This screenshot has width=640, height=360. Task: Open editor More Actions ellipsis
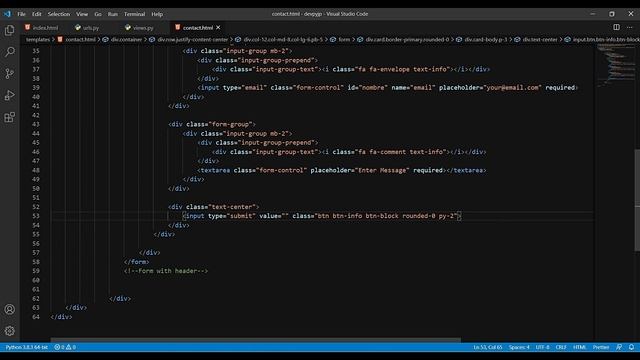[630, 27]
